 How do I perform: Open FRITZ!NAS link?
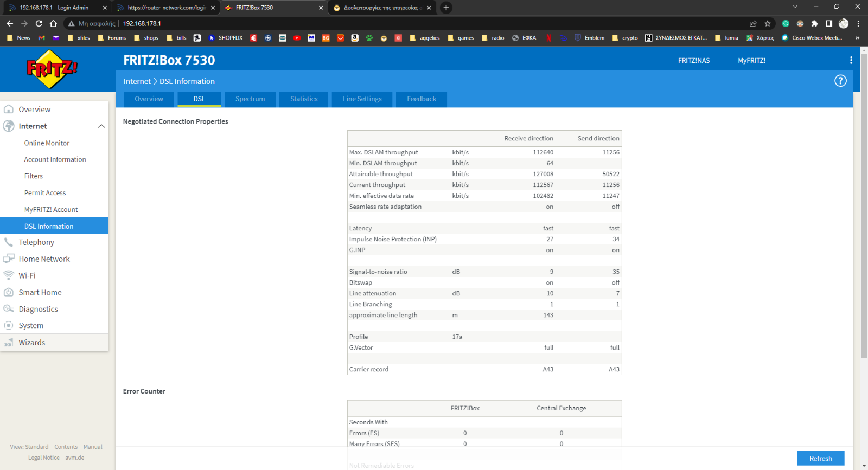pos(694,61)
